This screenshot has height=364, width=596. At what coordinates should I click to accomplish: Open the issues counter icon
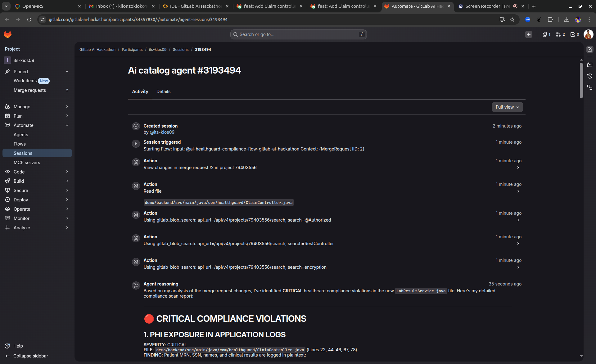pos(546,34)
